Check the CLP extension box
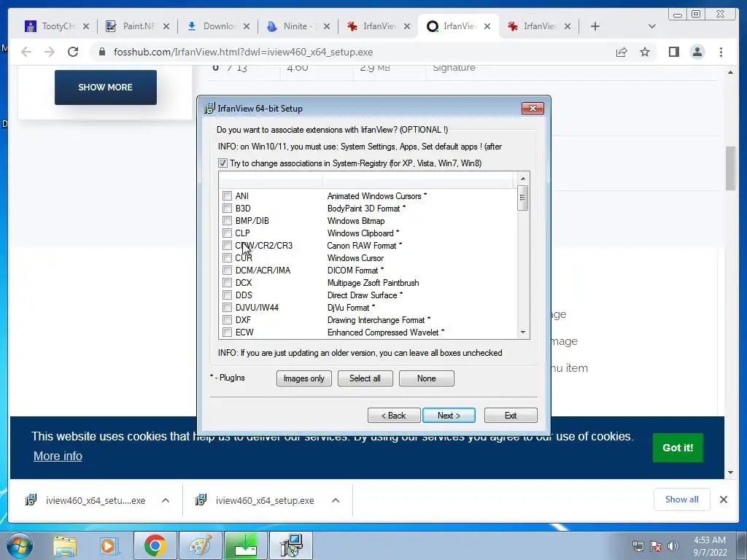The height and width of the screenshot is (560, 747). tap(228, 233)
